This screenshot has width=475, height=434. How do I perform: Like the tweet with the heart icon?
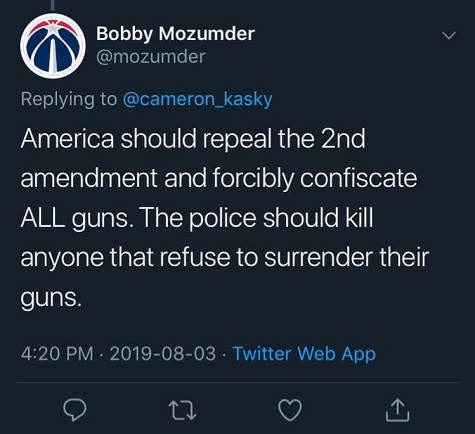[x=290, y=410]
